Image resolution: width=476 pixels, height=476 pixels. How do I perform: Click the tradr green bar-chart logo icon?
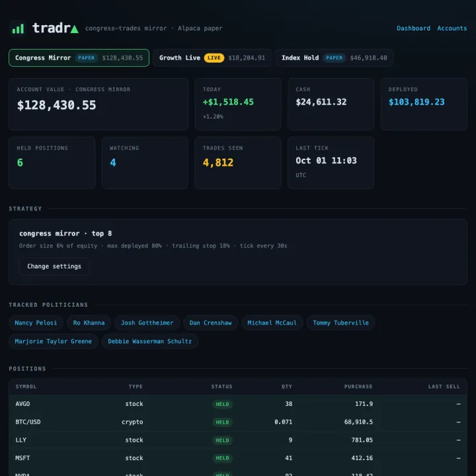[x=18, y=28]
